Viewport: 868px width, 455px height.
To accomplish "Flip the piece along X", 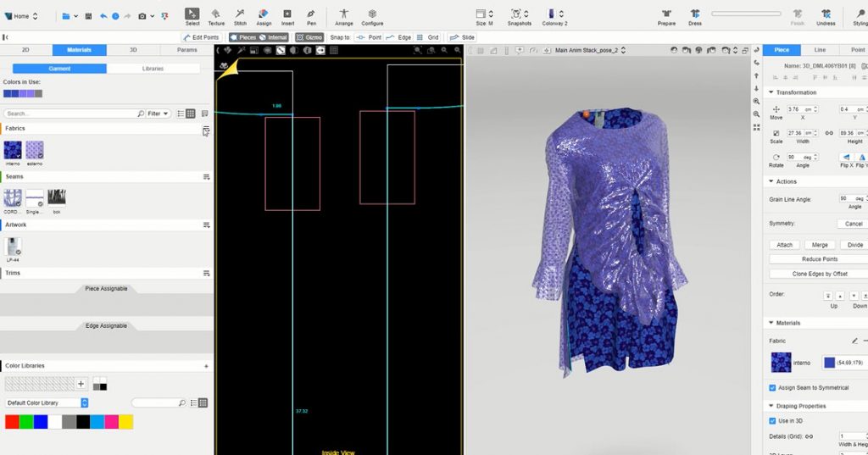I will click(x=846, y=158).
